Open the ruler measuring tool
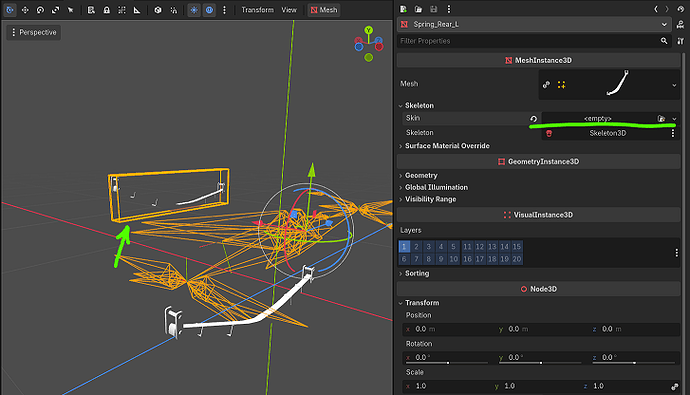 (x=137, y=10)
